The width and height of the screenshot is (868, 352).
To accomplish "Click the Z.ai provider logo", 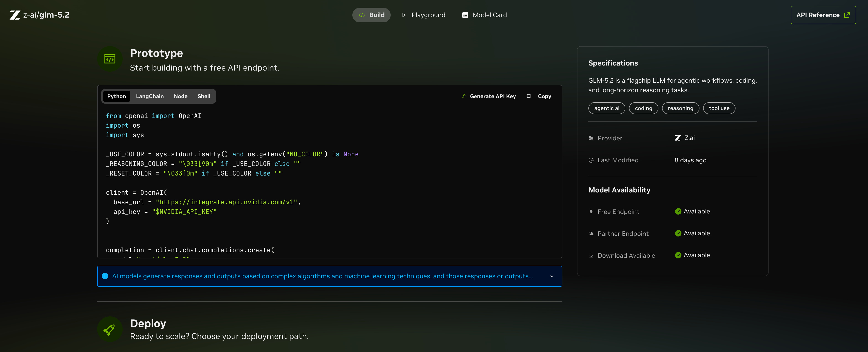I will coord(678,138).
